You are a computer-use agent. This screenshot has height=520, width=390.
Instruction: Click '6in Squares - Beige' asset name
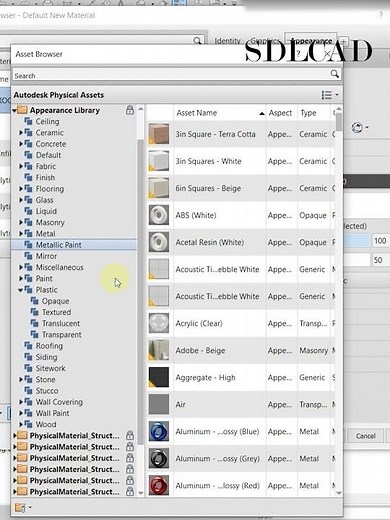(208, 188)
